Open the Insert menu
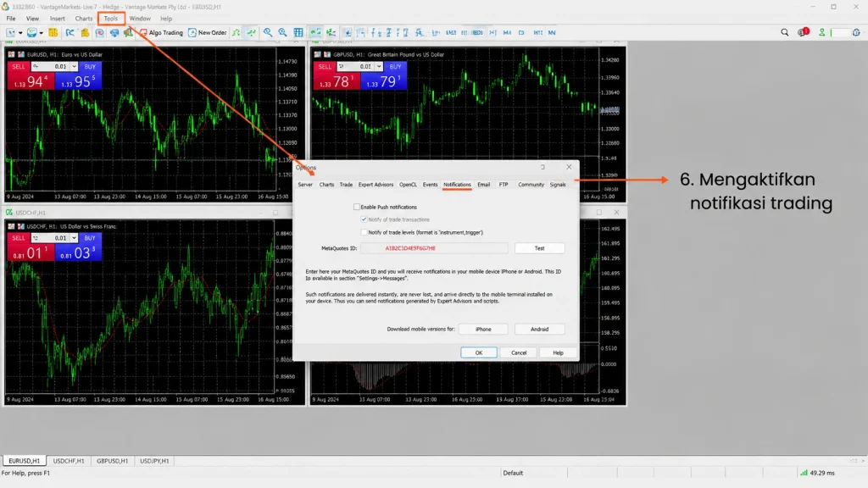This screenshot has width=868, height=488. 57,19
